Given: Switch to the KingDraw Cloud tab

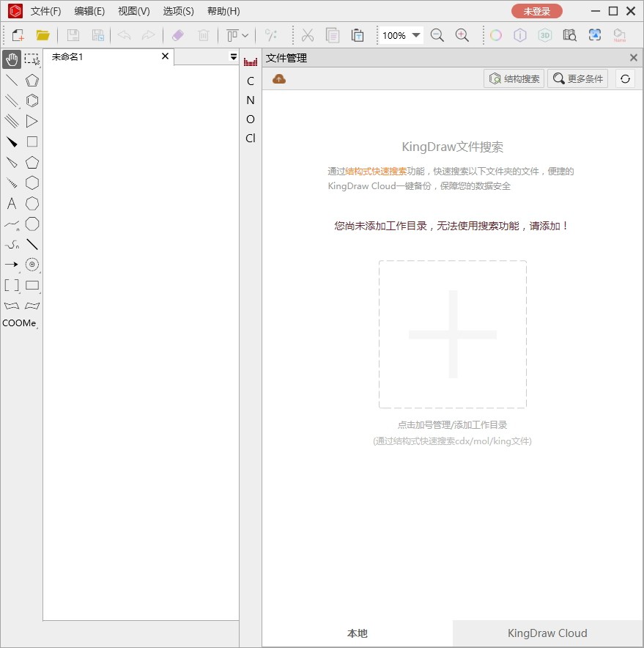Looking at the screenshot, I should 547,633.
